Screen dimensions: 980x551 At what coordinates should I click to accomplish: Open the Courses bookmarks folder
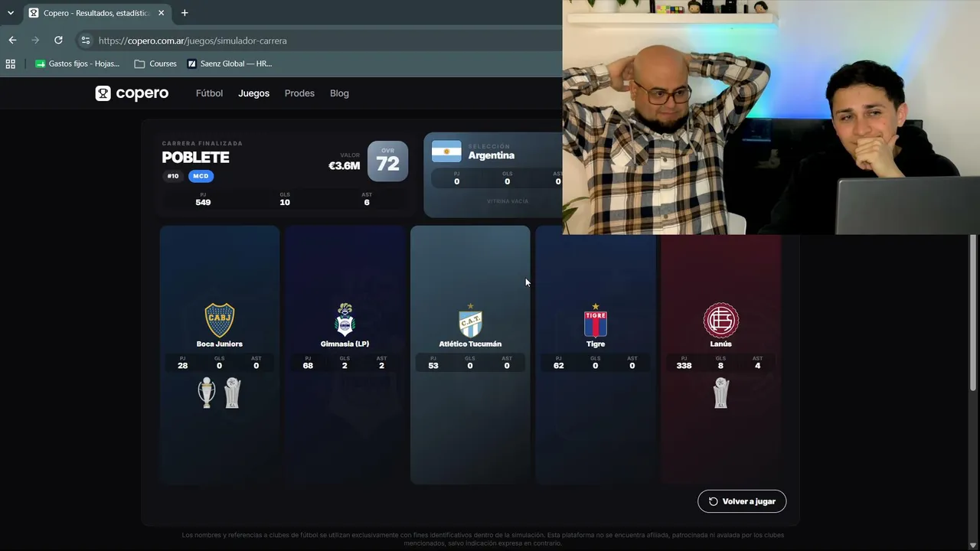pos(155,64)
